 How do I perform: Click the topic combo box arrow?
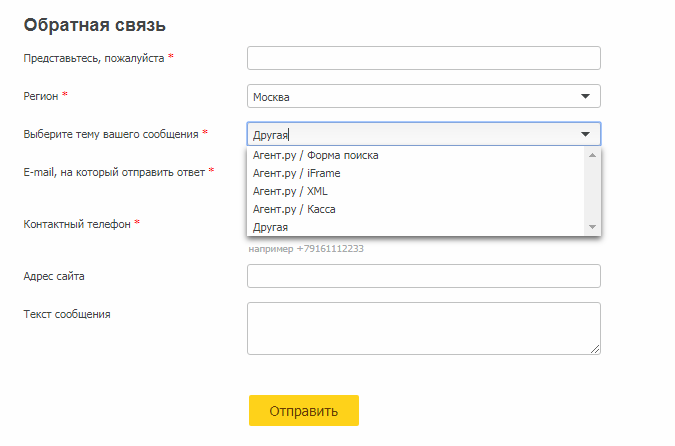tap(585, 134)
